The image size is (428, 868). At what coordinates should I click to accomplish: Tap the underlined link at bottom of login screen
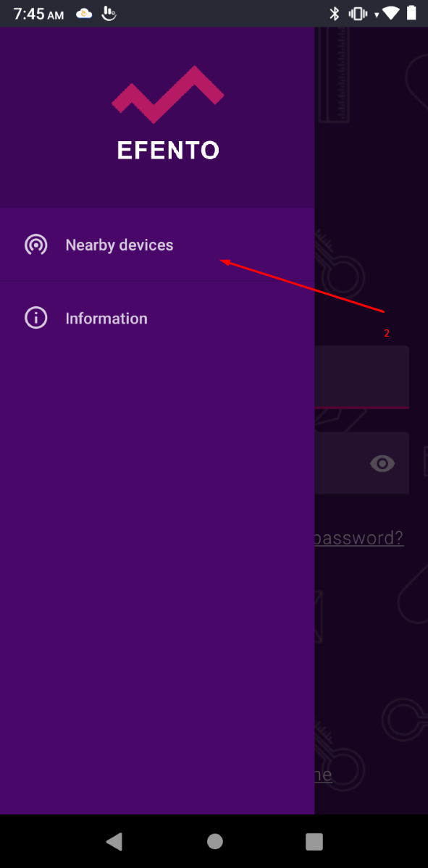coord(323,774)
